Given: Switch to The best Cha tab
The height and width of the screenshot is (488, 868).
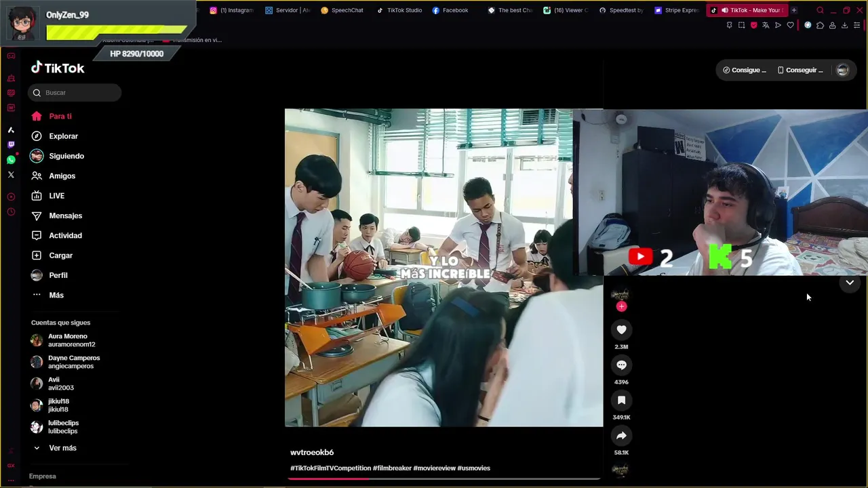Looking at the screenshot, I should point(510,10).
